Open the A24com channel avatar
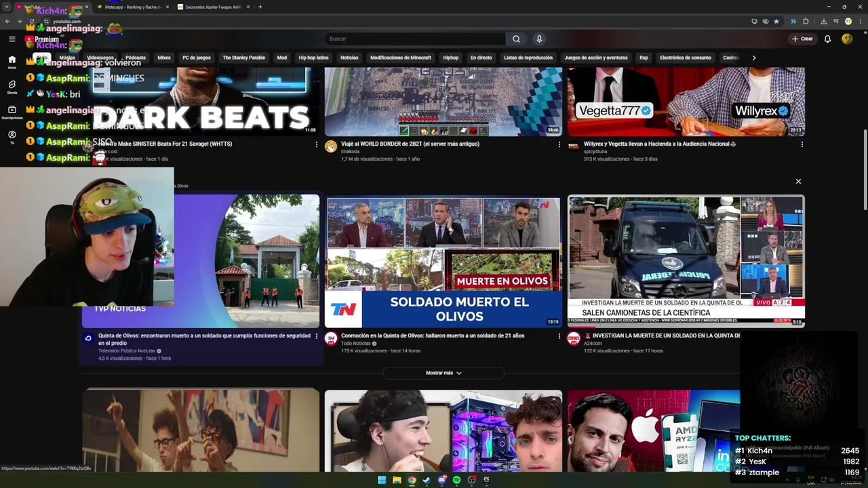The image size is (868, 488). coord(574,338)
